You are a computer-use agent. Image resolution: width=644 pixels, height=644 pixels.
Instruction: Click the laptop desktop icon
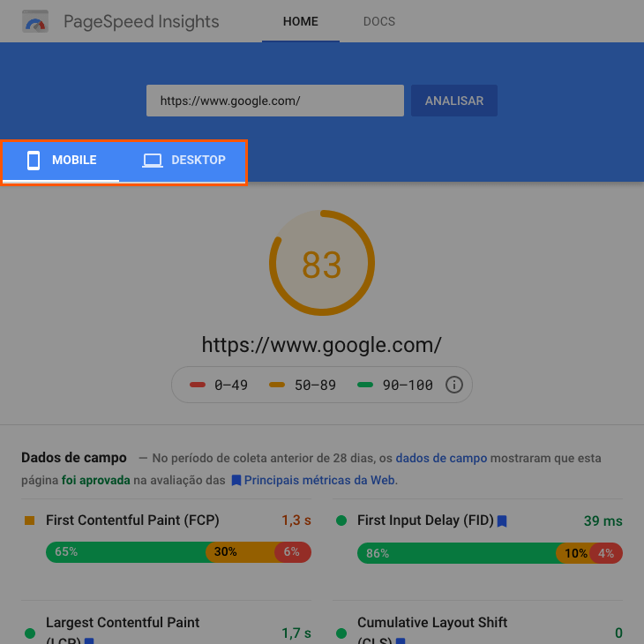coord(153,161)
